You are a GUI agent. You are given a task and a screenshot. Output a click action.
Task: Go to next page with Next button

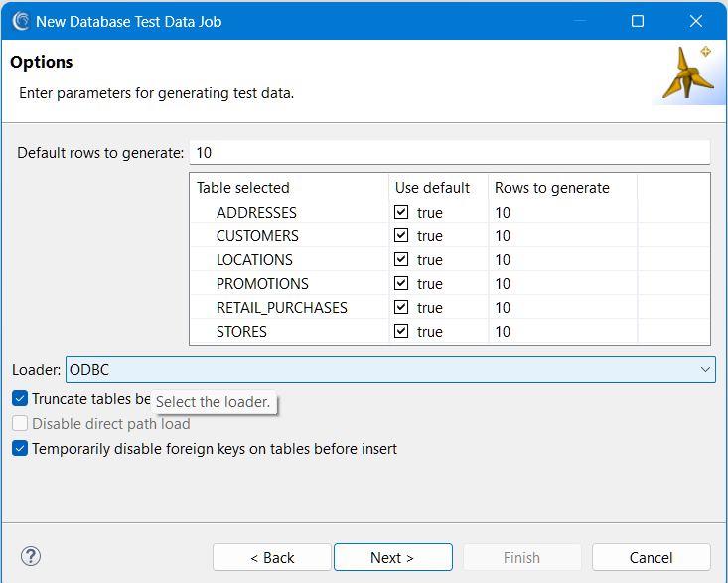tap(392, 557)
